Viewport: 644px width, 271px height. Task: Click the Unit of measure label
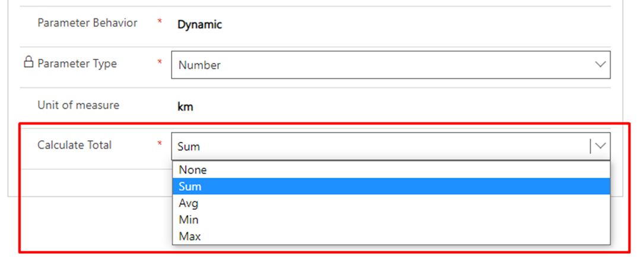(78, 105)
